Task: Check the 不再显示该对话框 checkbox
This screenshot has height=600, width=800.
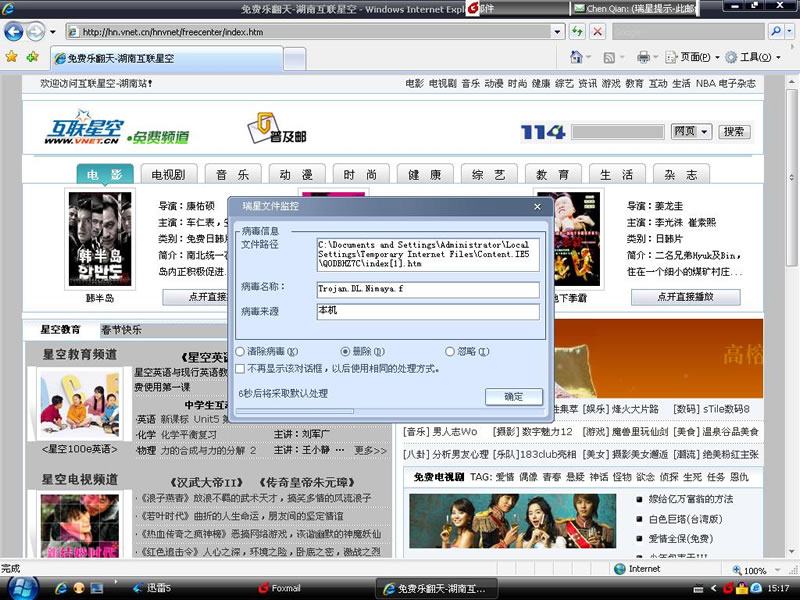Action: point(240,368)
